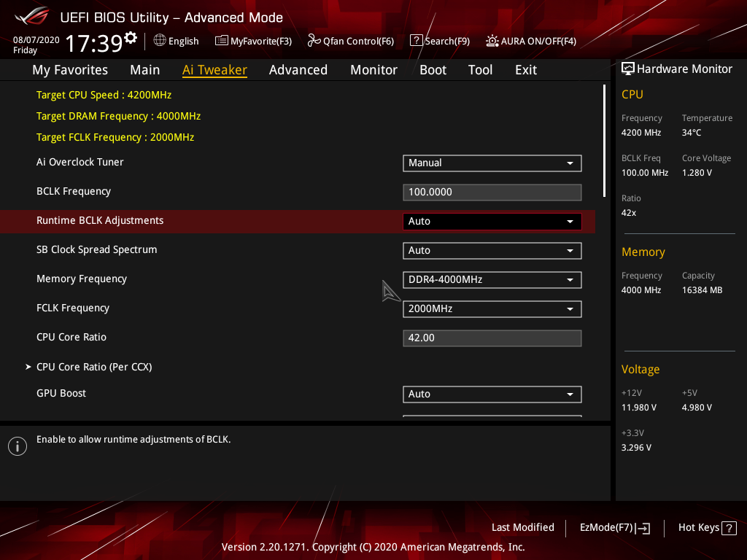
Task: Switch to the Boot tab
Action: (433, 70)
